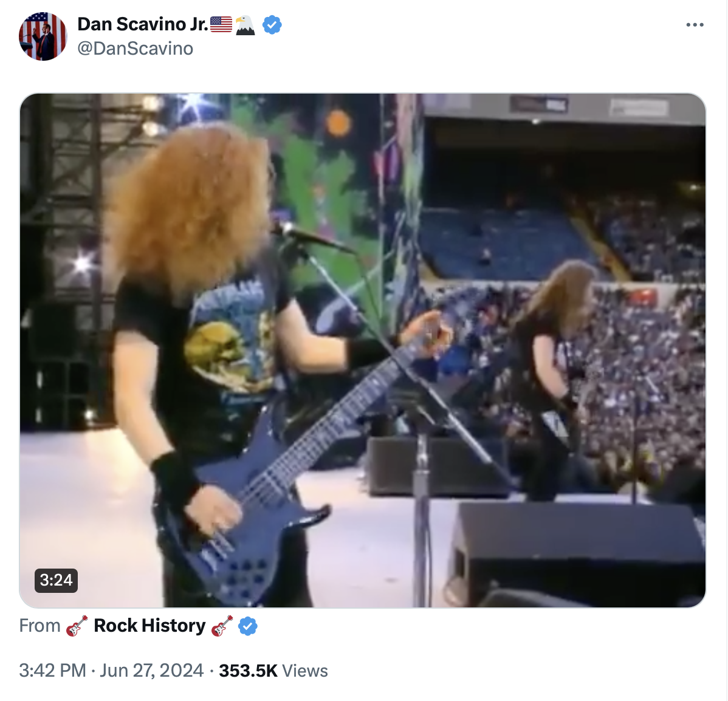Open the Dan Scavino Jr. display name

coord(143,24)
